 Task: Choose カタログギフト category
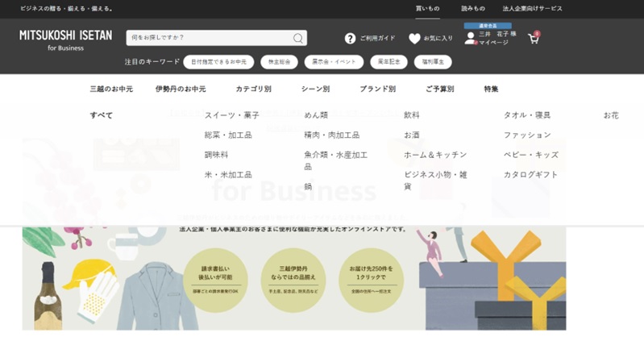click(x=530, y=175)
